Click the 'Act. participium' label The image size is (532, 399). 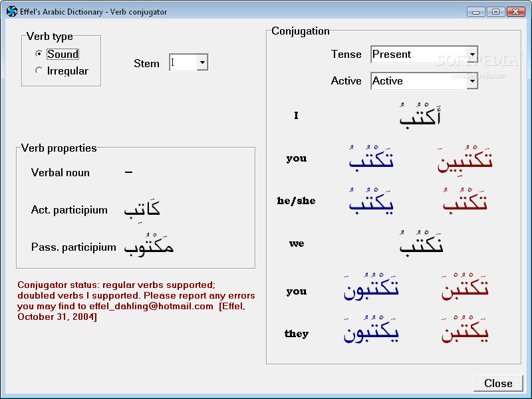coord(69,210)
